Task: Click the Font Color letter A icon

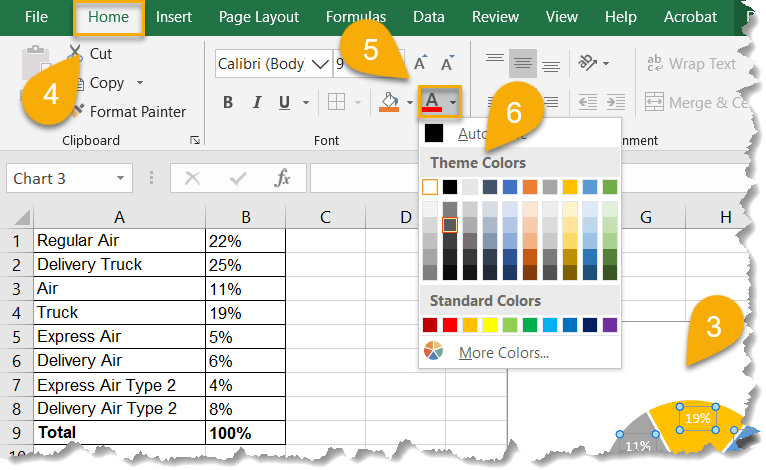Action: click(x=432, y=102)
